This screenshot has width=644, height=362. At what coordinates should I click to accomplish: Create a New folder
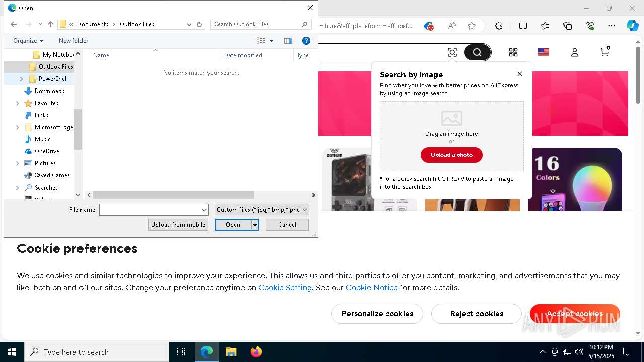click(73, 41)
